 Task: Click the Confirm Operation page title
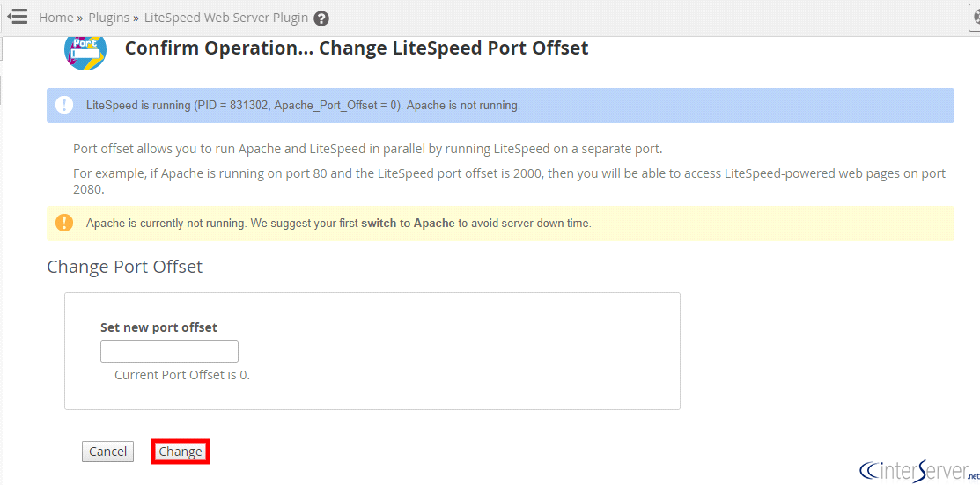357,48
